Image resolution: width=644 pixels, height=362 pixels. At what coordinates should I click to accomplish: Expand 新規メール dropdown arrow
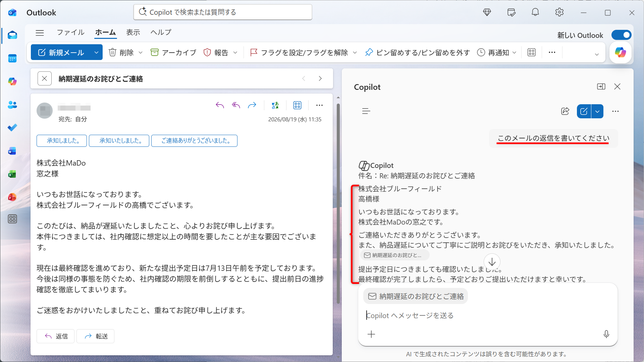click(x=96, y=53)
